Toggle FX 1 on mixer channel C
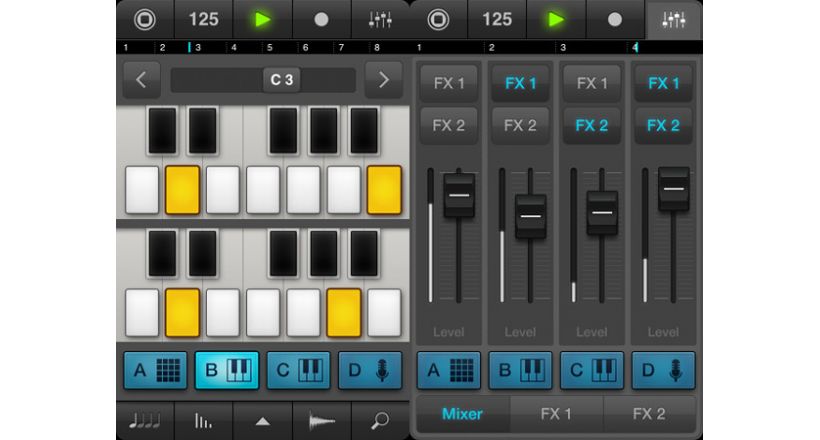Screen dimensions: 820x440 click(592, 83)
